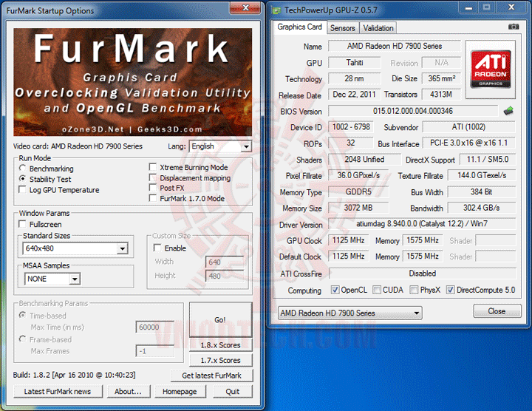Screen dimensions: 532x411
Task: Click the FurMark banner image
Action: coord(133,82)
